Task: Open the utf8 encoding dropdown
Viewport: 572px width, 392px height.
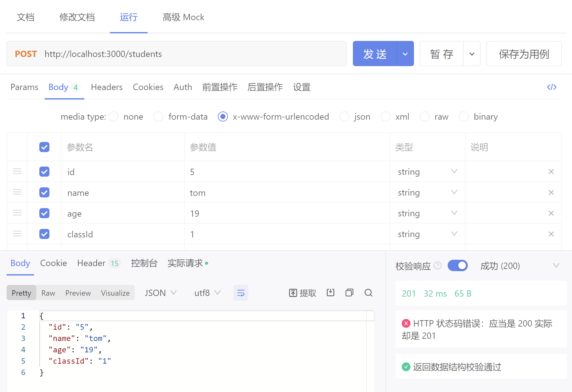Action: coord(207,293)
